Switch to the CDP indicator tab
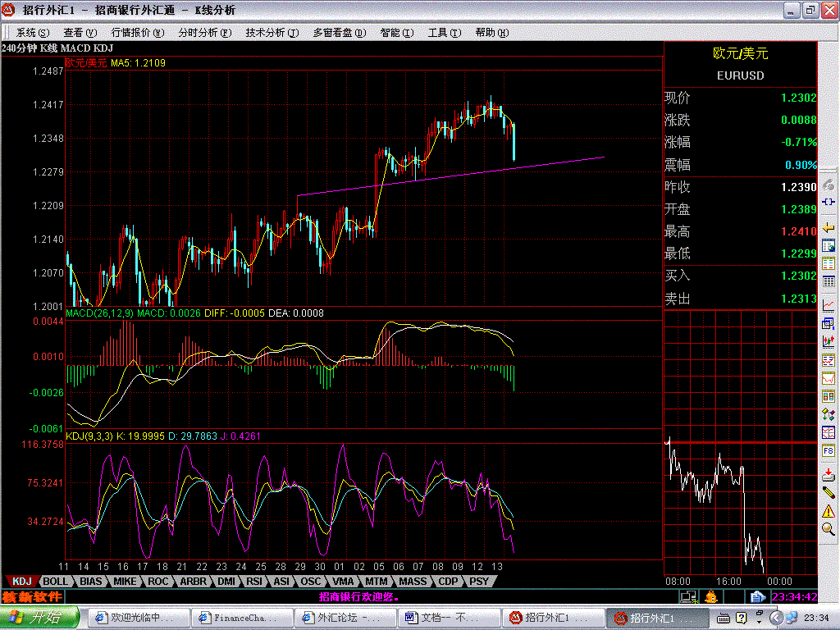Viewport: 840px width, 630px height. tap(449, 582)
